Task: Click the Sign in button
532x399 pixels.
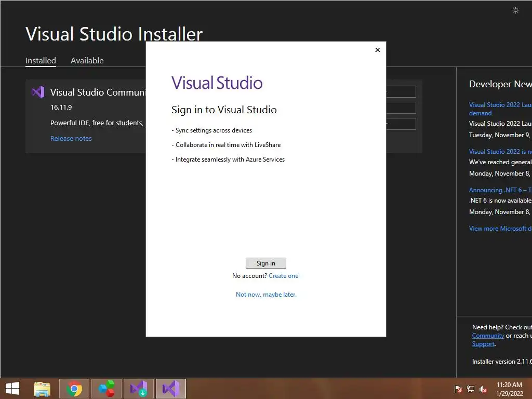Action: point(265,263)
